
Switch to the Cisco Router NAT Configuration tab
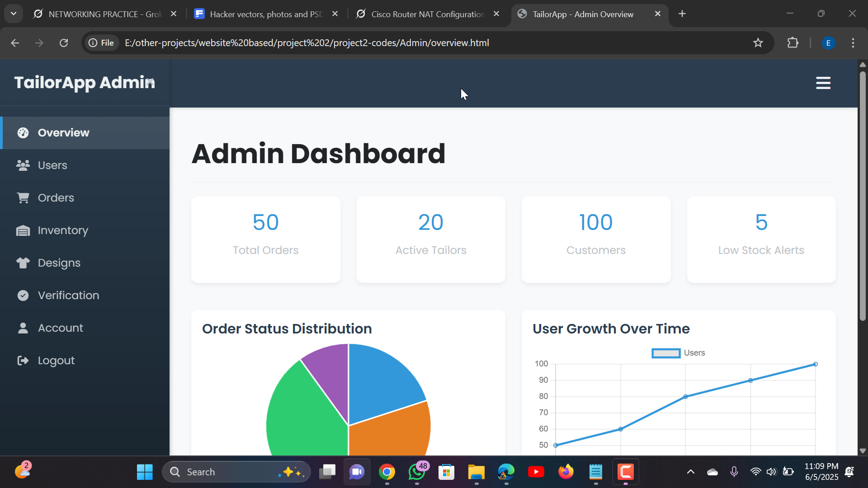[428, 14]
